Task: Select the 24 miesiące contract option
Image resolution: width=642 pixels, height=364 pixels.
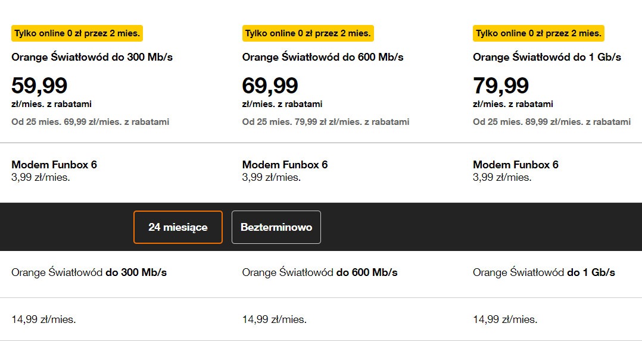Action: [x=177, y=227]
